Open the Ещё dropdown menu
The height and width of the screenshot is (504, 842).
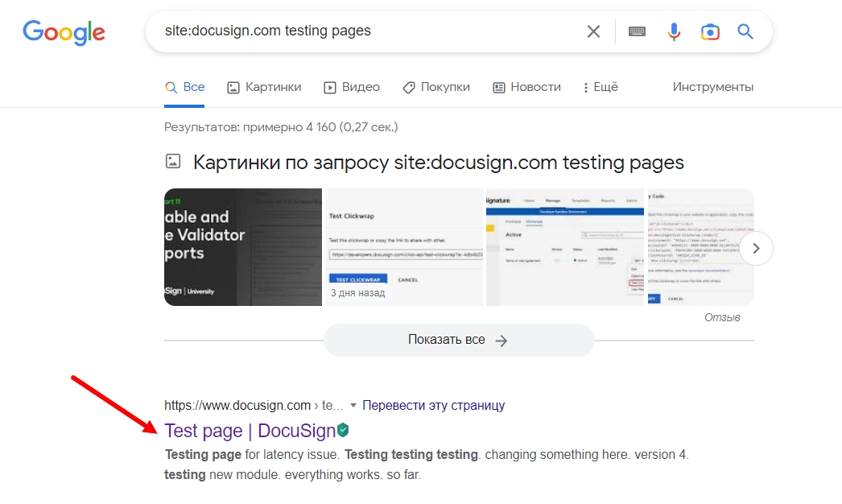coord(600,87)
